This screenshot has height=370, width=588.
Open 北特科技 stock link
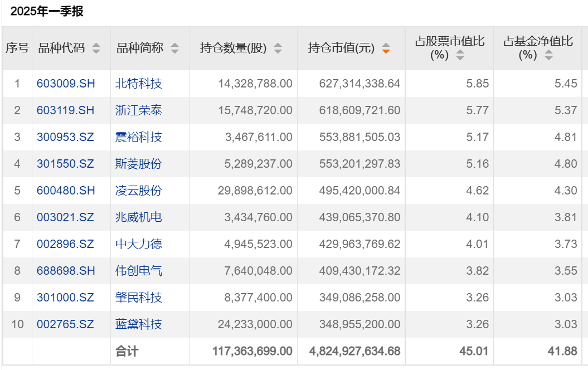[139, 84]
